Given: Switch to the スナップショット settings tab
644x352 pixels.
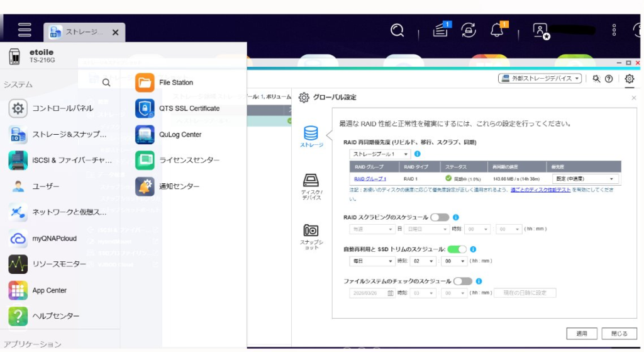Looking at the screenshot, I should click(311, 236).
